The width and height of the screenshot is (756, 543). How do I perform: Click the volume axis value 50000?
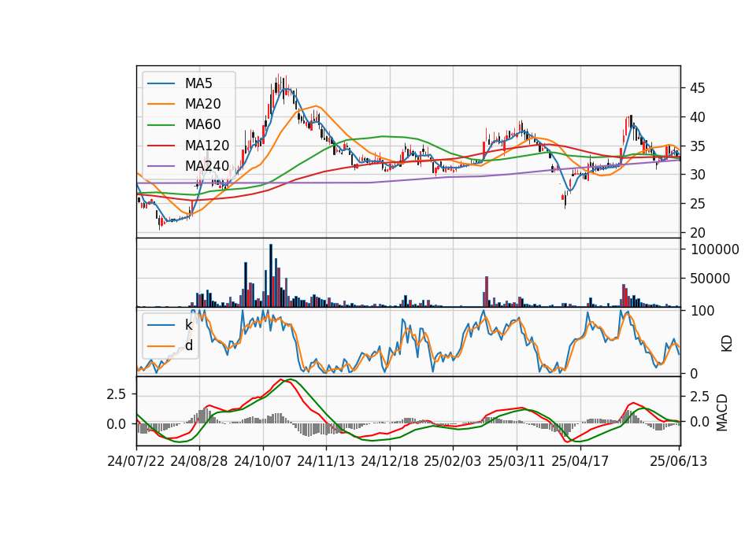coord(710,279)
